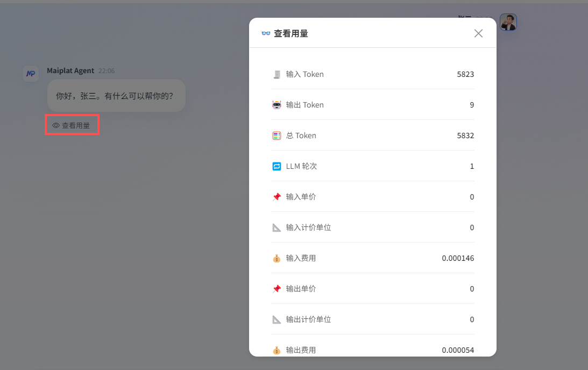Click the 输出计价单位 value 0

[472, 319]
